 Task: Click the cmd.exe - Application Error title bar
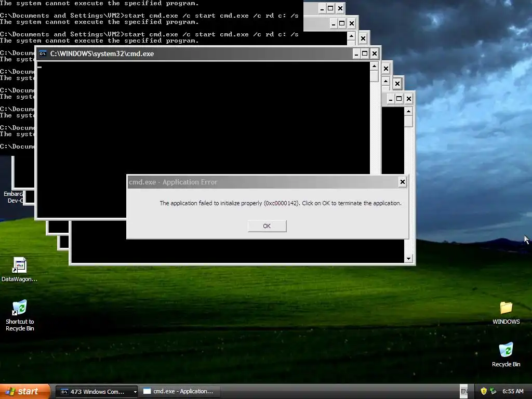pos(263,182)
